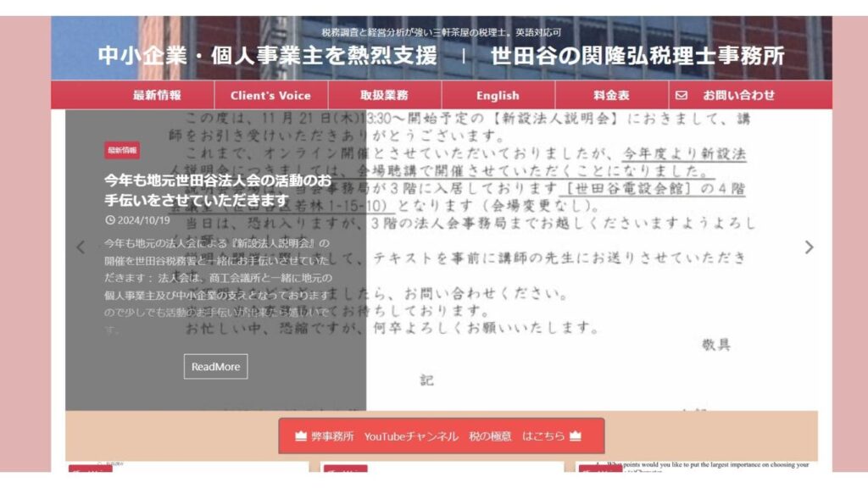Click the tagline 税務調査と経営分析が強い三軒茶屋の税理士
868x488 pixels.
tap(441, 32)
